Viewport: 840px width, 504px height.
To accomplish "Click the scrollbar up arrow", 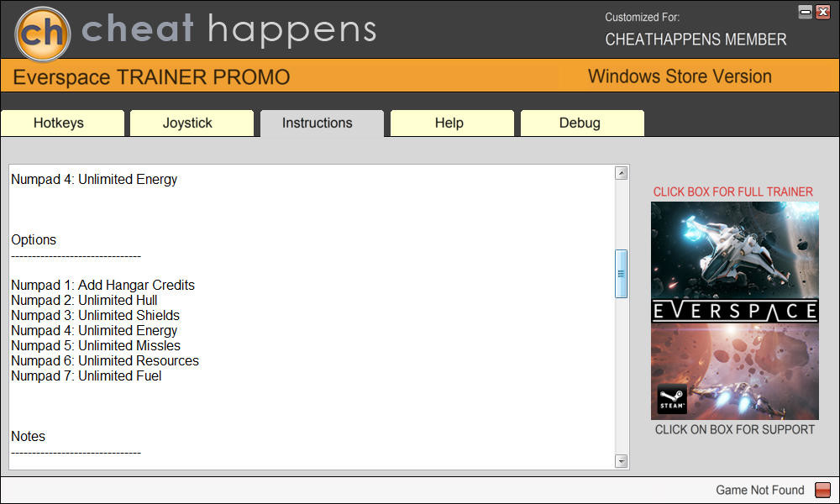I will point(621,173).
